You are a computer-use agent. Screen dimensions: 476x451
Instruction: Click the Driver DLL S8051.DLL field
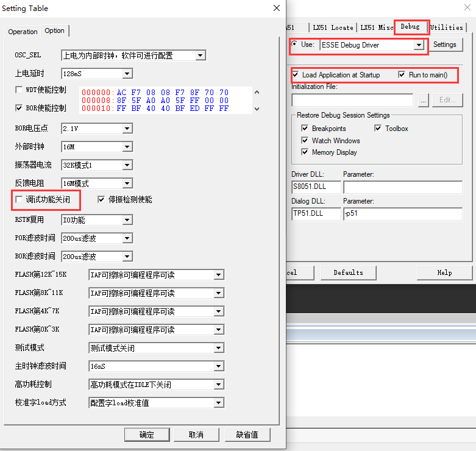pos(316,186)
